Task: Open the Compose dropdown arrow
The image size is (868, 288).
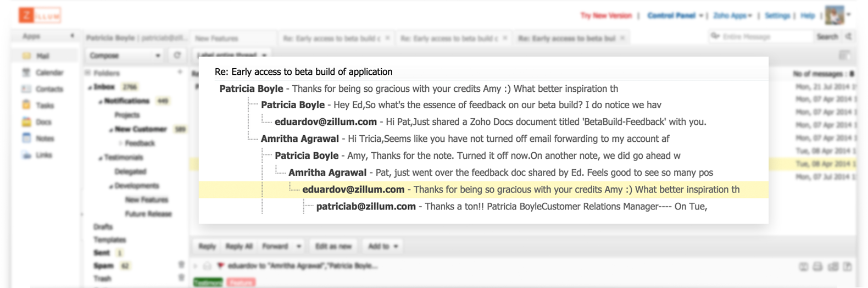Action: coord(158,56)
